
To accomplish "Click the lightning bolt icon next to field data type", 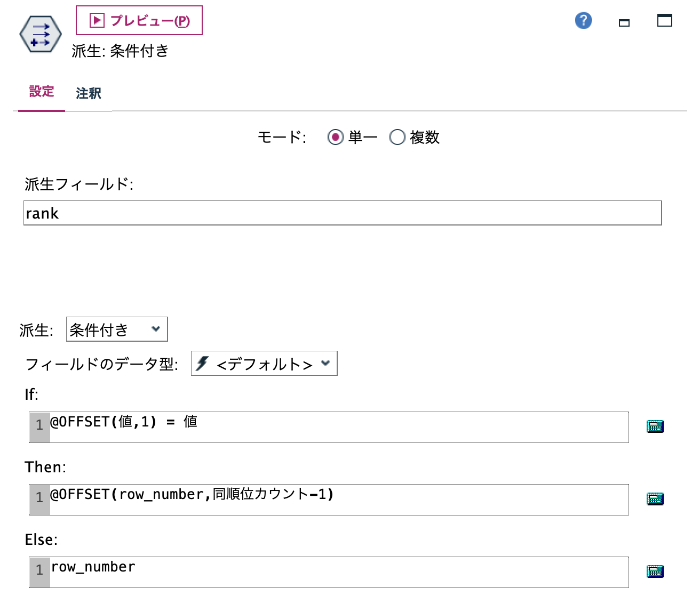I will [203, 363].
